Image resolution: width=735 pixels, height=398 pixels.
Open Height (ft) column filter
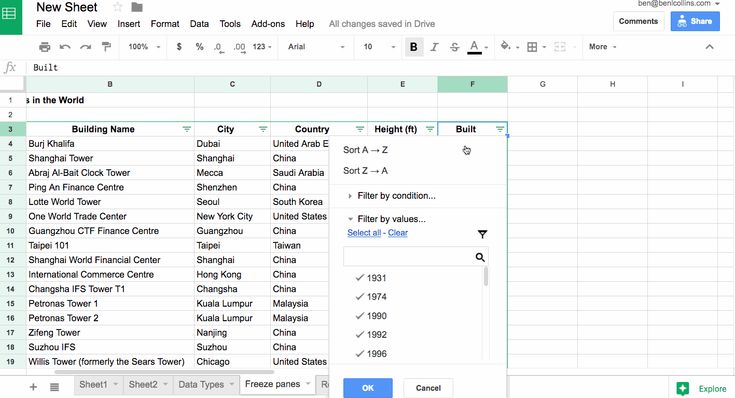[x=429, y=129]
